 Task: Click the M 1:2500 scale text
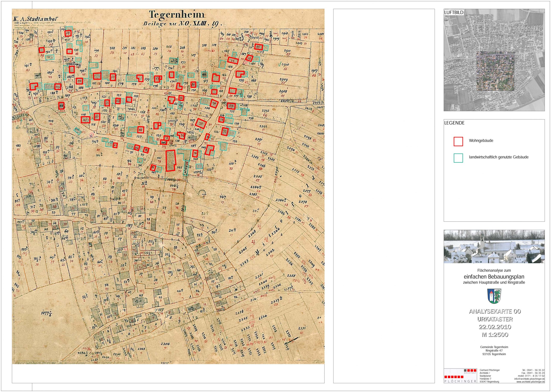tap(495, 335)
